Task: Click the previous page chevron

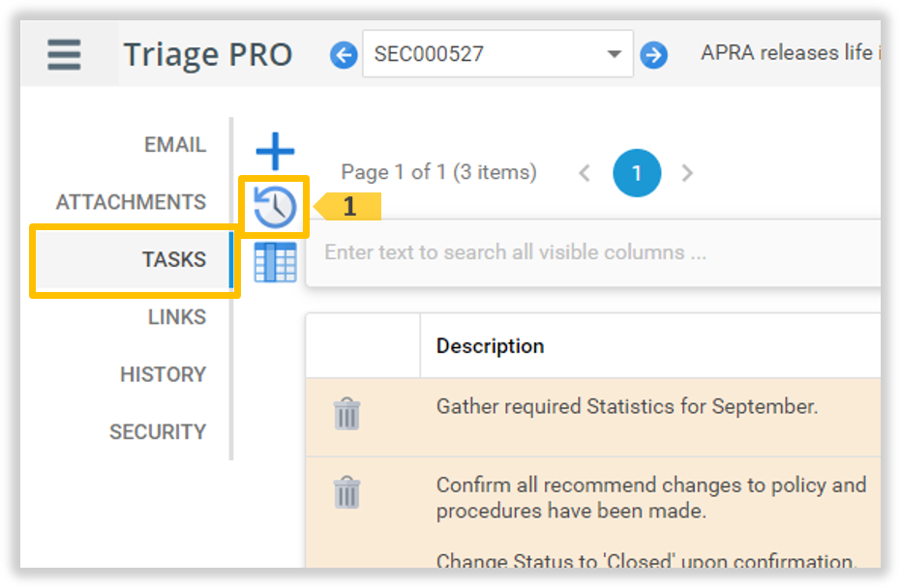Action: pyautogui.click(x=585, y=173)
